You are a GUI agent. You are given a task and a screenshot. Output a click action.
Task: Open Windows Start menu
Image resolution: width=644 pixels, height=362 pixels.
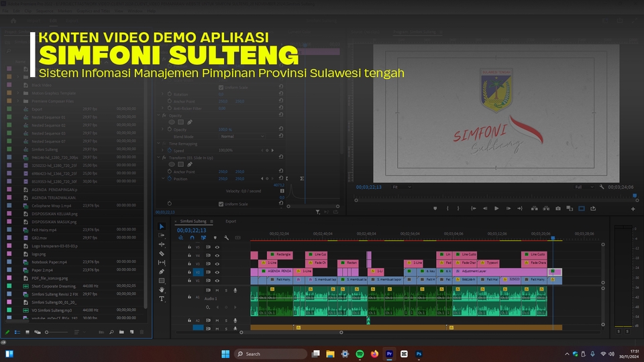click(225, 354)
